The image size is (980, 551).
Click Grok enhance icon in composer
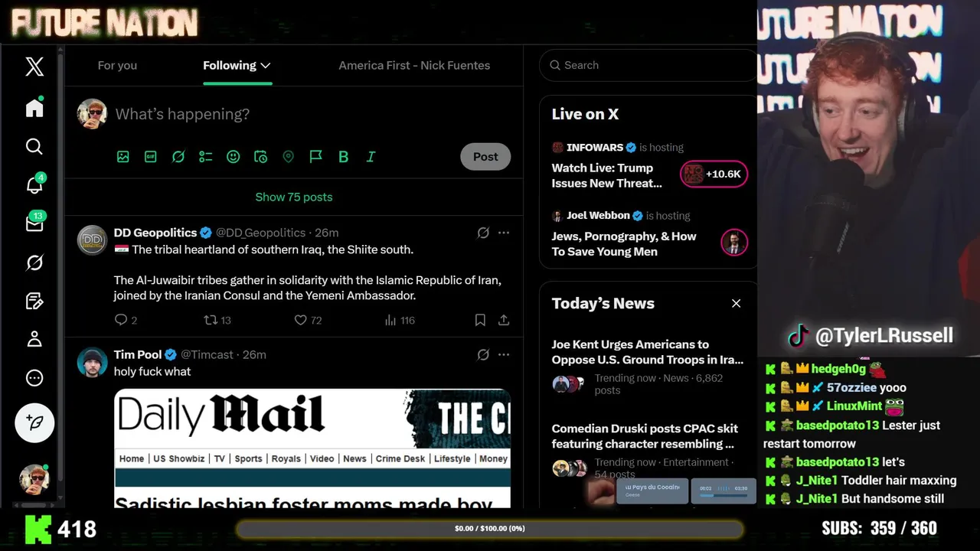(x=178, y=156)
